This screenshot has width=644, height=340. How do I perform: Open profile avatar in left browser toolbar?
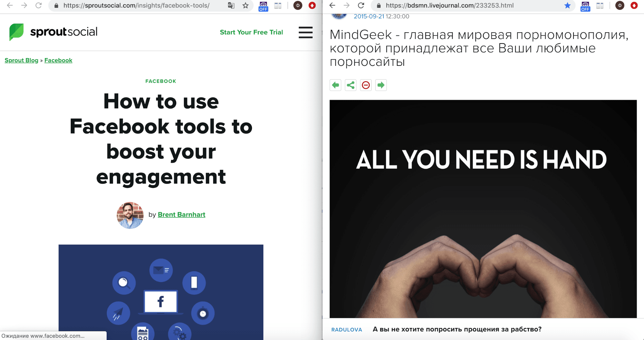coord(298,5)
